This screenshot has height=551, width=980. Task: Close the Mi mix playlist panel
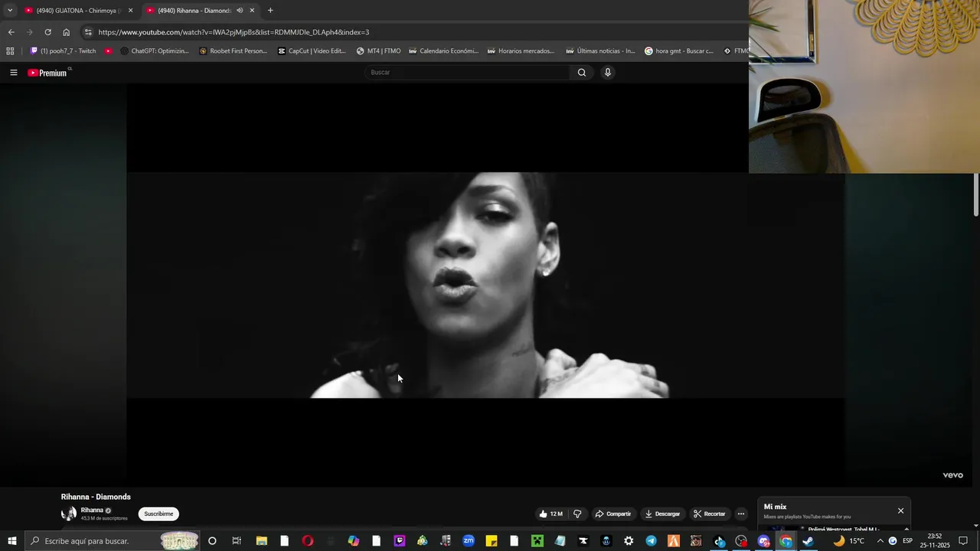point(900,510)
